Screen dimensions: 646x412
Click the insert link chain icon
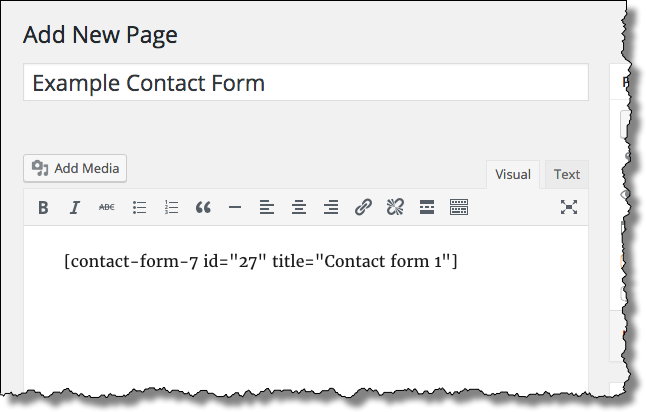(363, 207)
